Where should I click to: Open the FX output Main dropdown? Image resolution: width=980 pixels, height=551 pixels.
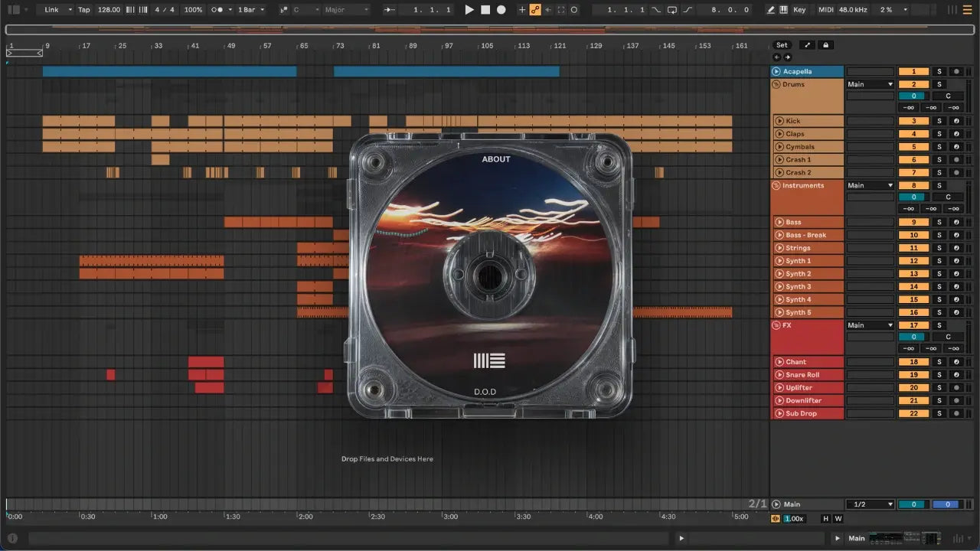pyautogui.click(x=871, y=325)
